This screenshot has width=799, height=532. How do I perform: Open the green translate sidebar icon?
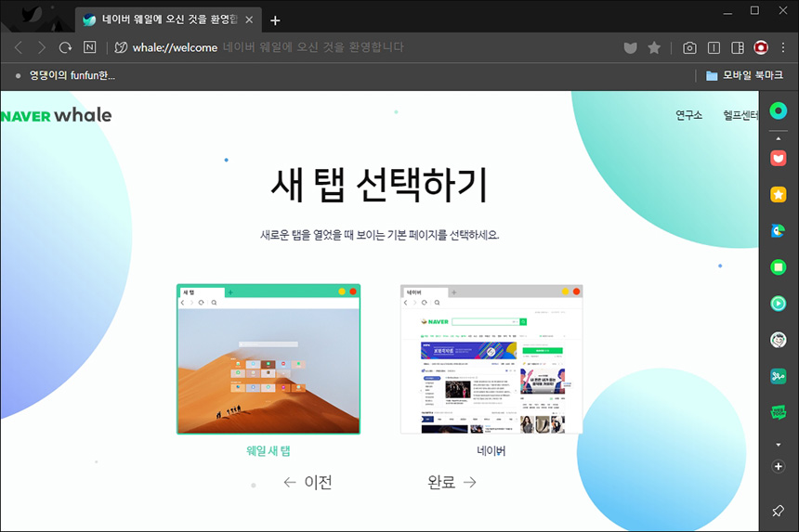point(779,376)
